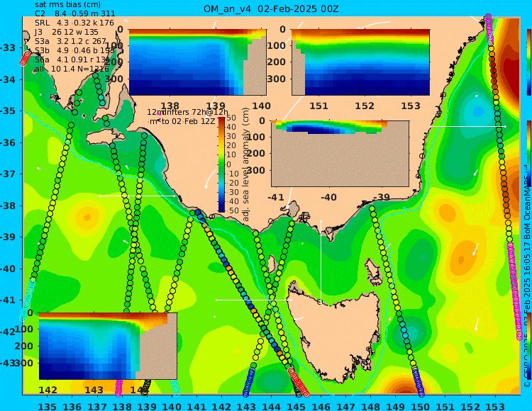Screen dimensions: 532x411
Task: Pick the dark blue end of the anomaly colorbar
Action: (x=221, y=210)
